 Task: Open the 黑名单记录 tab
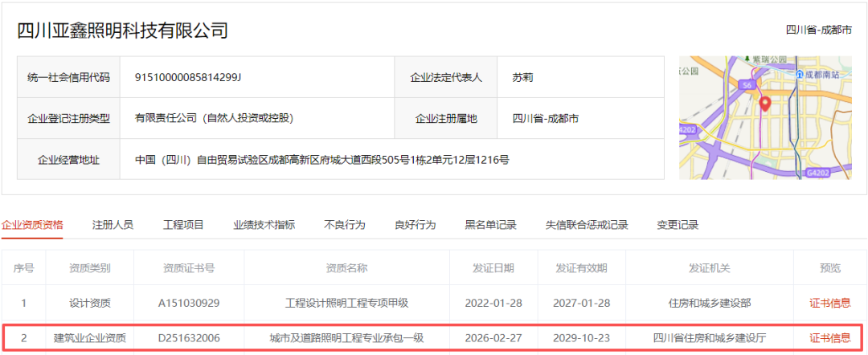(490, 225)
